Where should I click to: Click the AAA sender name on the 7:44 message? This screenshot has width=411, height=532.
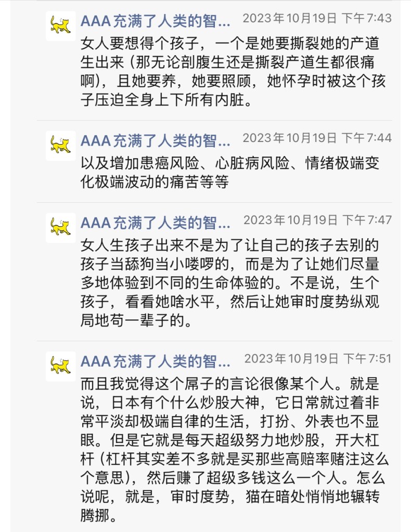[155, 141]
